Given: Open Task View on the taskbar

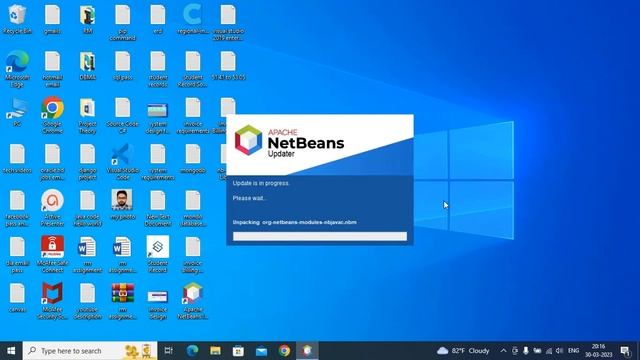Looking at the screenshot, I should (x=168, y=351).
